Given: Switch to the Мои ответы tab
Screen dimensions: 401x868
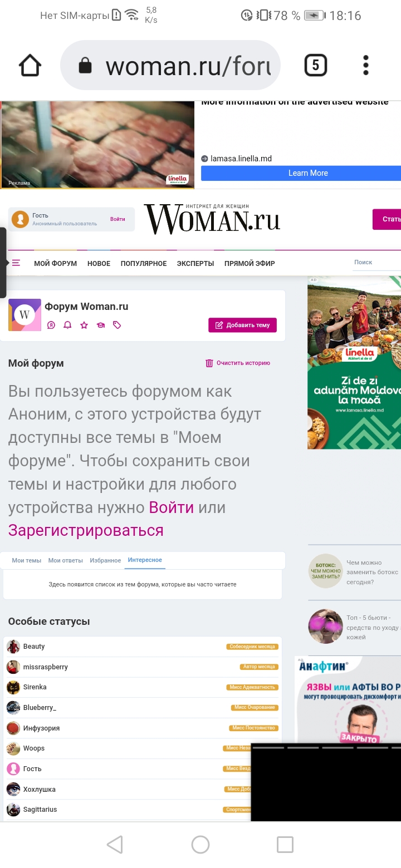Looking at the screenshot, I should click(x=66, y=560).
